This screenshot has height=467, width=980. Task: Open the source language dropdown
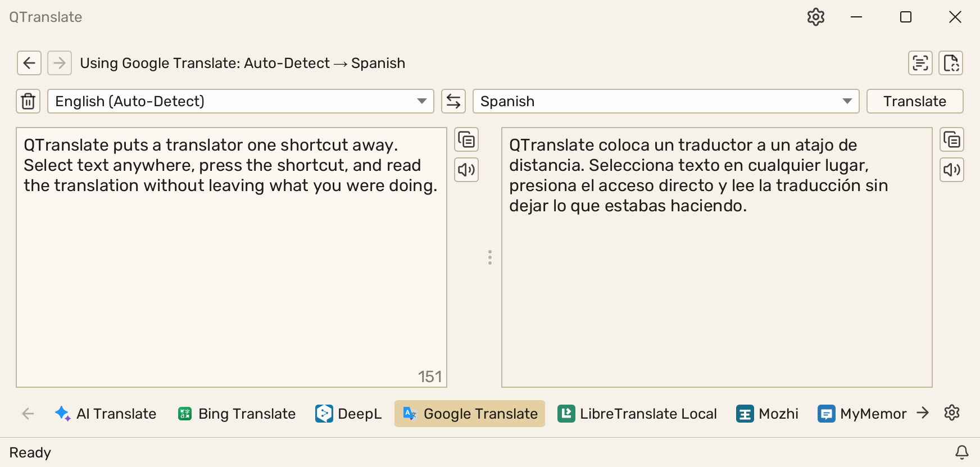coord(241,101)
